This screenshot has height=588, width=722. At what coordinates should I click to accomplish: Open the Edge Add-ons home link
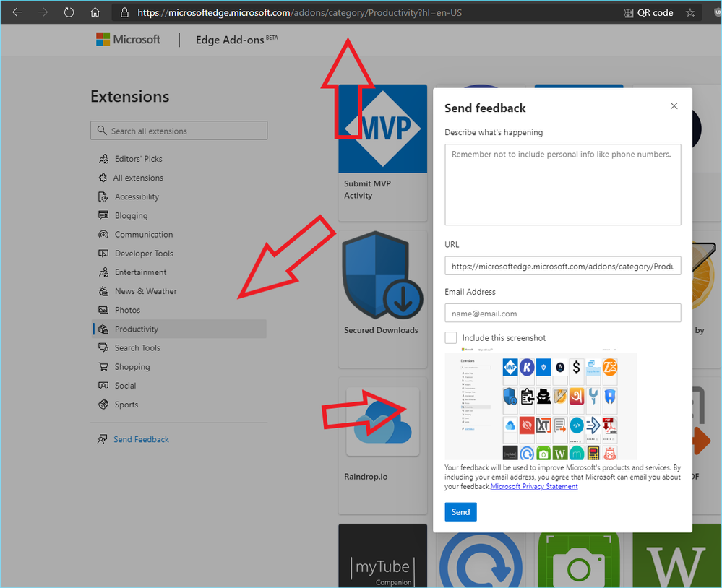(x=236, y=40)
